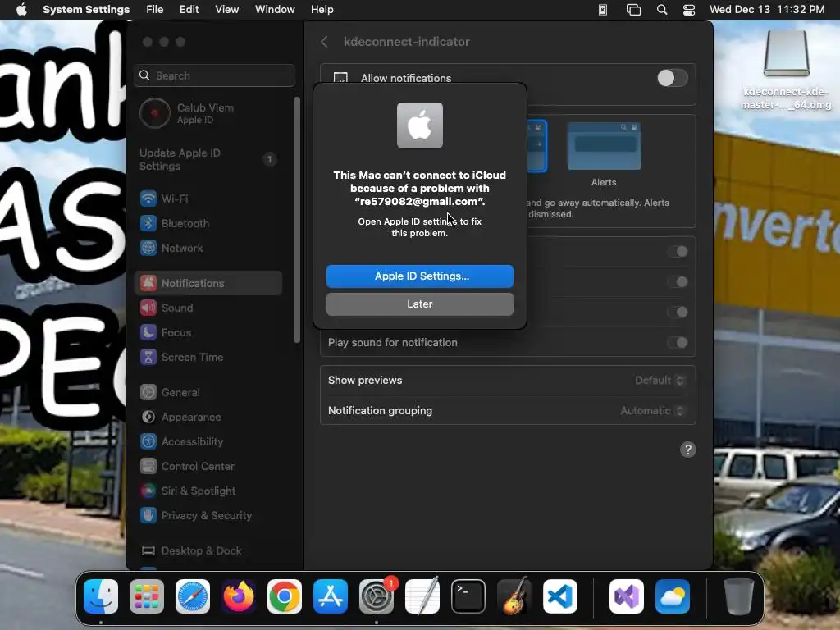840x630 pixels.
Task: Launch Google Chrome from the Dock
Action: pyautogui.click(x=285, y=596)
